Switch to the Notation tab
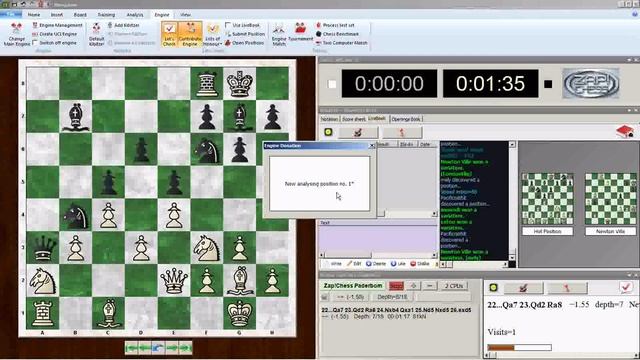Screen dimensions: 640x360 (329, 119)
